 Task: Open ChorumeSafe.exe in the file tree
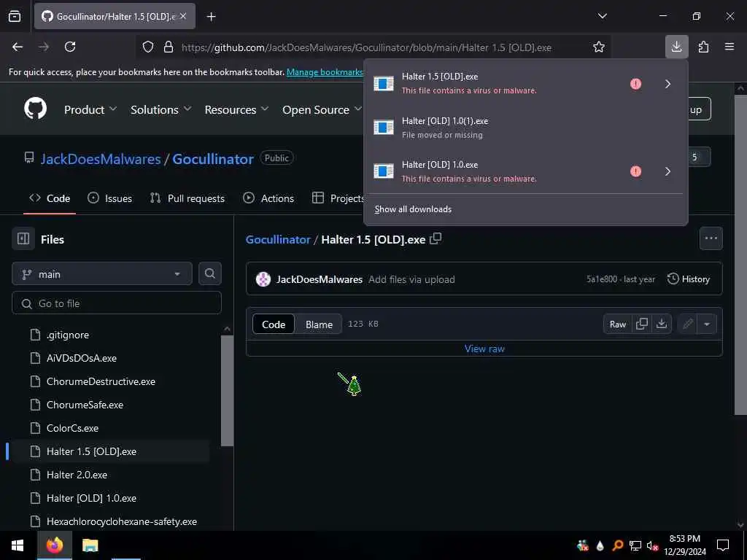click(85, 405)
